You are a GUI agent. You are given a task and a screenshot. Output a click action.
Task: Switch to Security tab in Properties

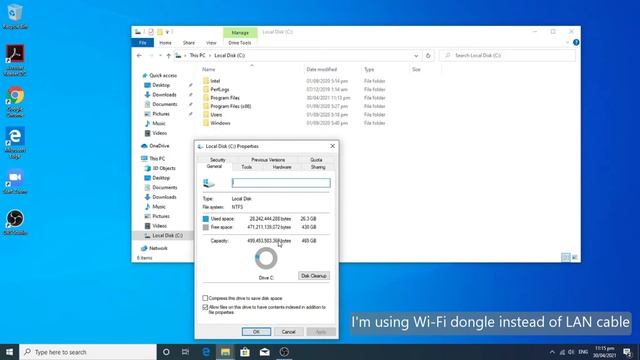point(218,160)
